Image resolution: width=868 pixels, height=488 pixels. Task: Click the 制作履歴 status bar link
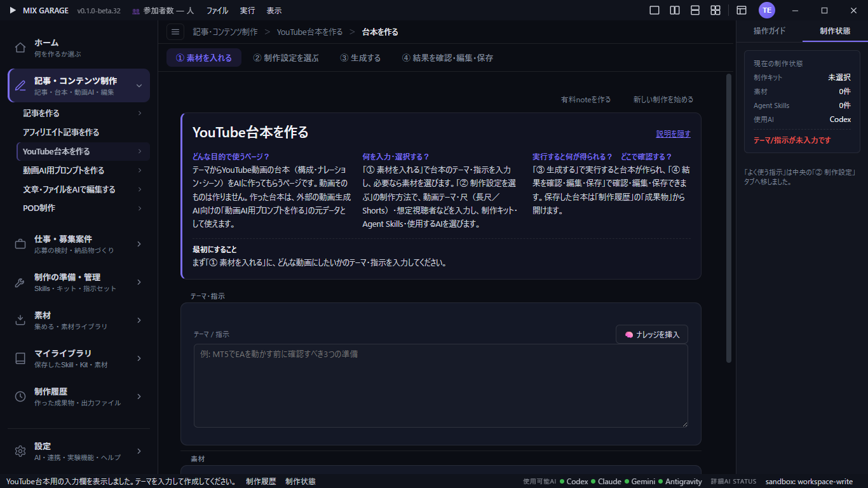261,482
